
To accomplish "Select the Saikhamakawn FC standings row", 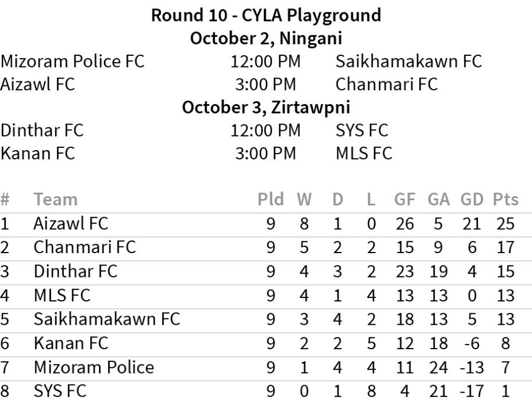I will click(x=266, y=319).
